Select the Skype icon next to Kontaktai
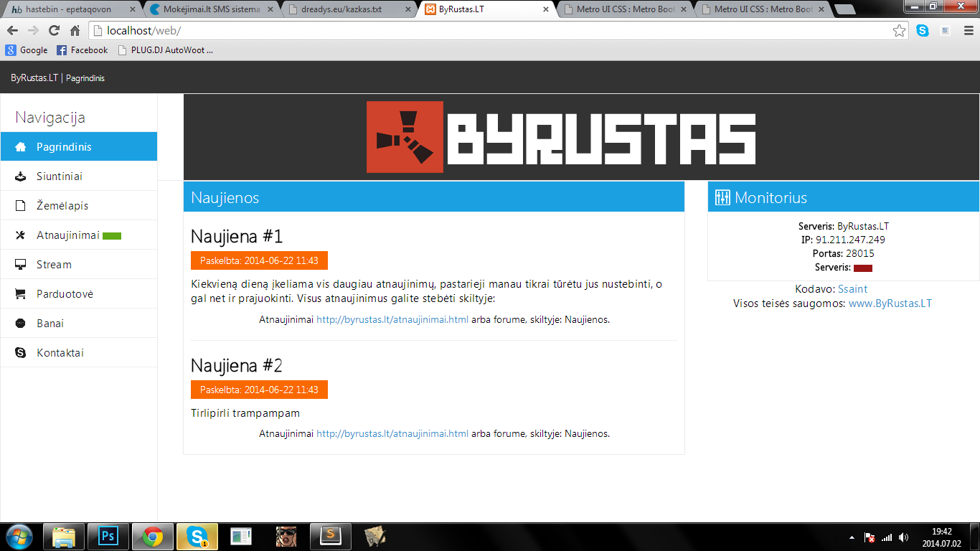 pos(21,353)
